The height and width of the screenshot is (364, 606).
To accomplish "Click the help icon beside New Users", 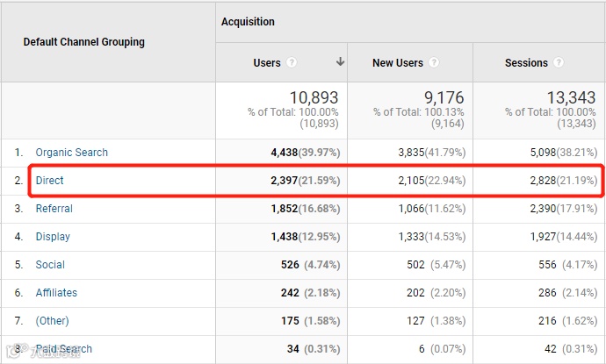I will coord(434,63).
